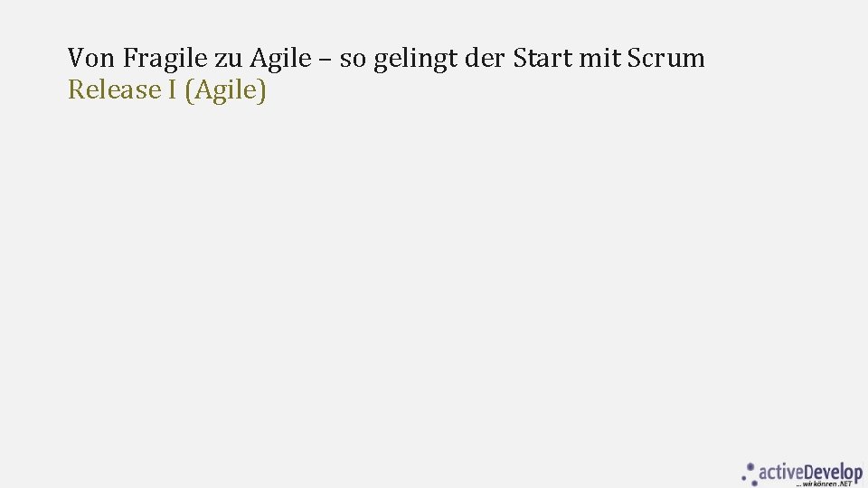
Task: Click the word 'Scrum' in the title
Action: 665,59
